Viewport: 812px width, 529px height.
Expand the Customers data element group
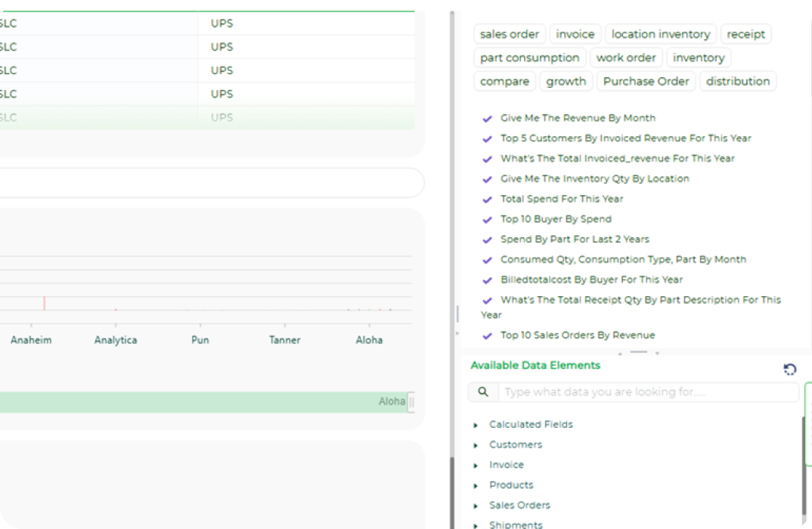pos(476,445)
